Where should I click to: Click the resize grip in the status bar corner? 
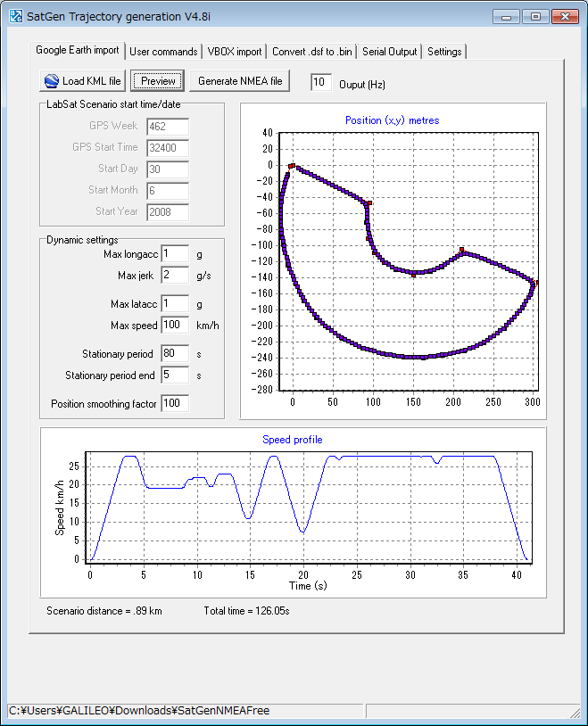(575, 712)
